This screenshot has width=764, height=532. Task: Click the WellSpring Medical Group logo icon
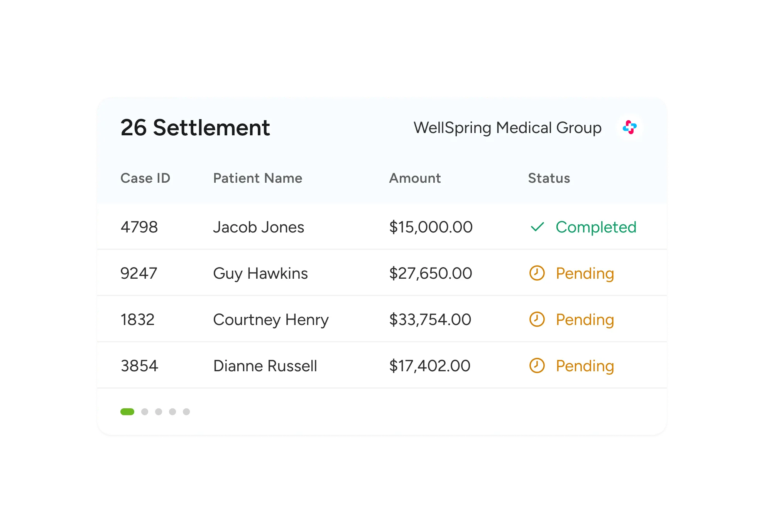[630, 127]
